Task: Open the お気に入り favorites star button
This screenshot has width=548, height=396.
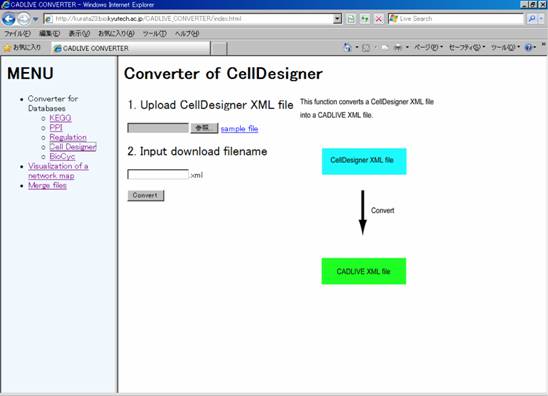Action: pos(22,48)
